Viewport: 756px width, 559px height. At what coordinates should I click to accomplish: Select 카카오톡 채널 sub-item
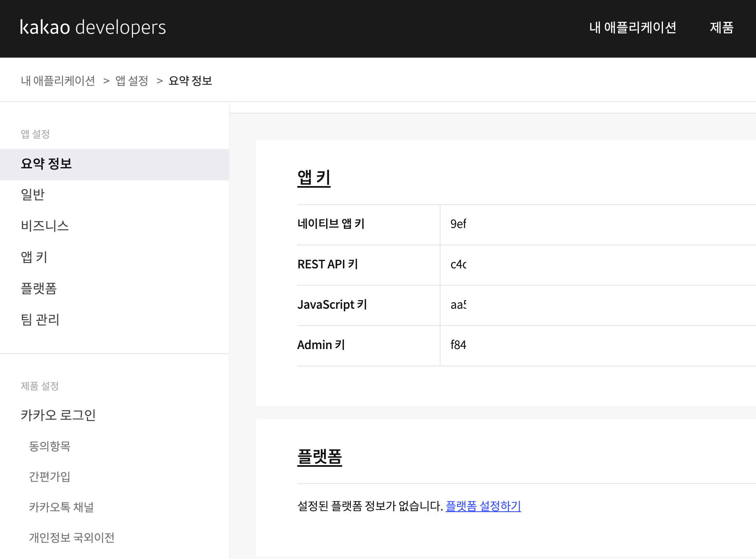pos(61,507)
